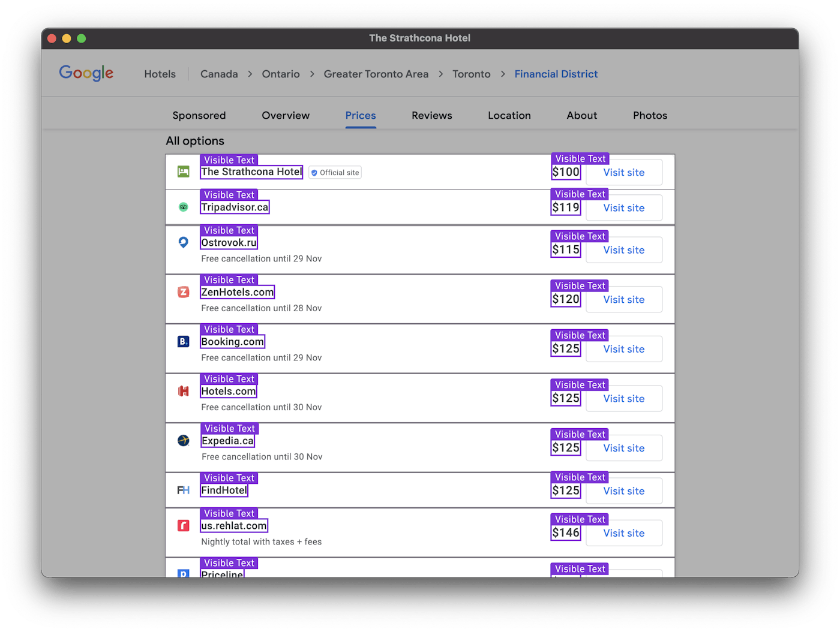
Task: Click the $120 ZenHotels price
Action: tap(566, 299)
